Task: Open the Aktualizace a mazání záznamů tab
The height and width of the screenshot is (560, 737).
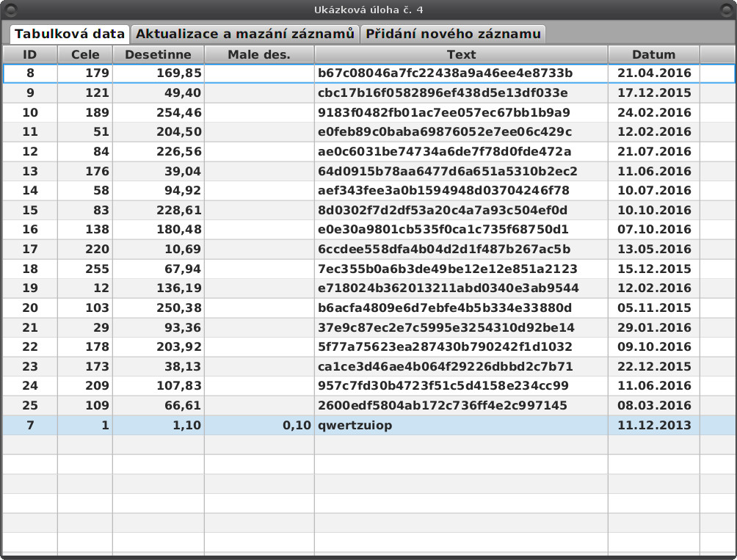Action: click(245, 34)
